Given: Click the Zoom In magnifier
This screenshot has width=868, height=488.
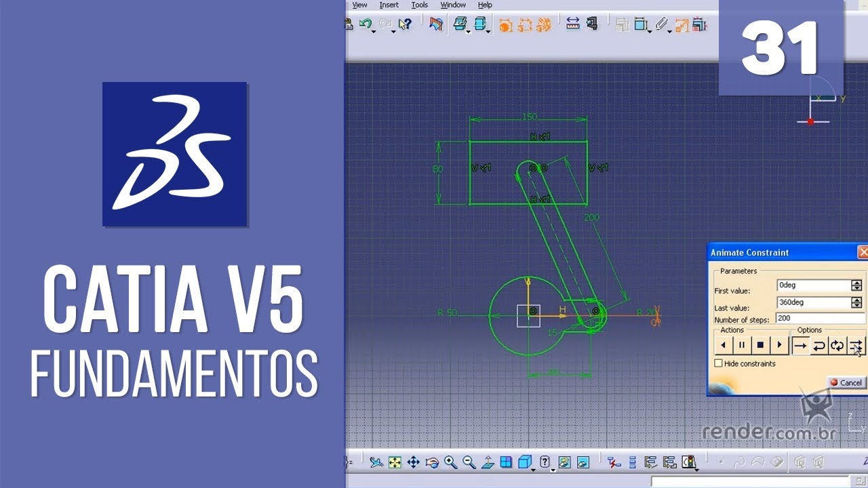Looking at the screenshot, I should [450, 462].
